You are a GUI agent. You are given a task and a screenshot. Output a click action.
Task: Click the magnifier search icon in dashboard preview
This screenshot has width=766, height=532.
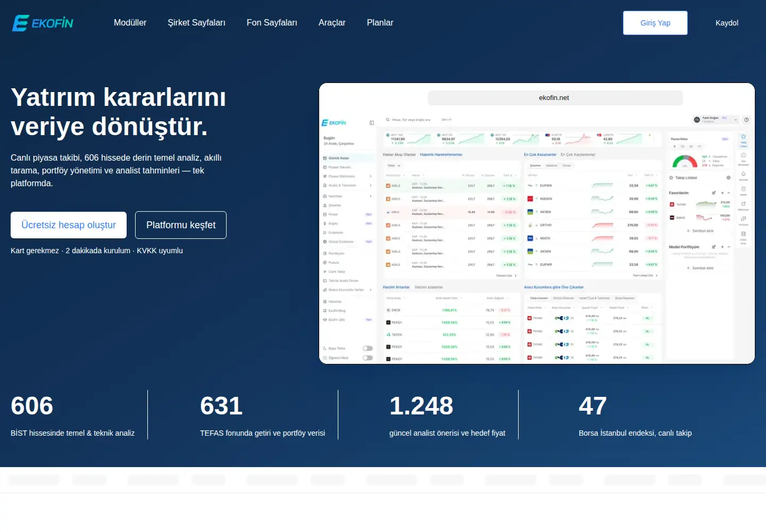[388, 120]
